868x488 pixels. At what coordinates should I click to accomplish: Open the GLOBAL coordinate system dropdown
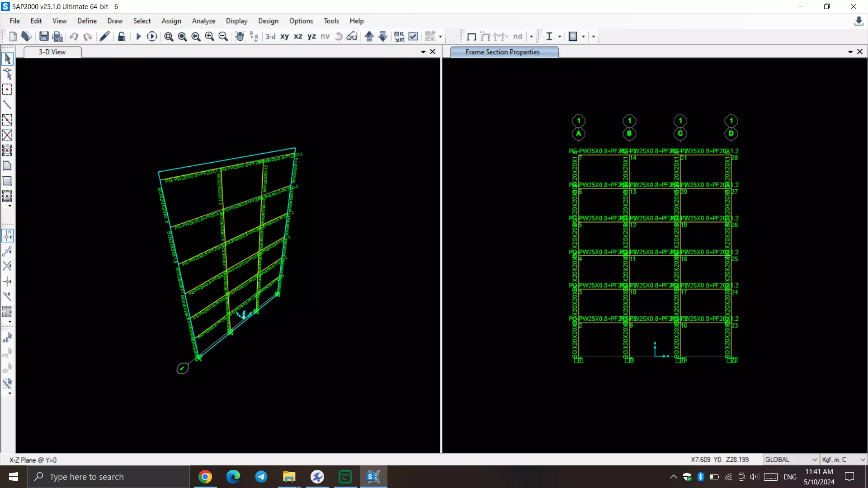click(x=791, y=460)
